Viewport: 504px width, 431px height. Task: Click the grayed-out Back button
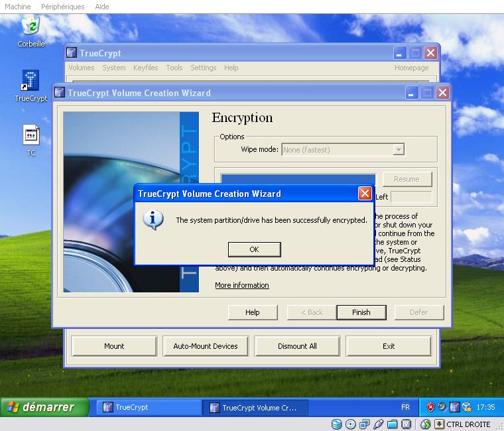pos(312,312)
